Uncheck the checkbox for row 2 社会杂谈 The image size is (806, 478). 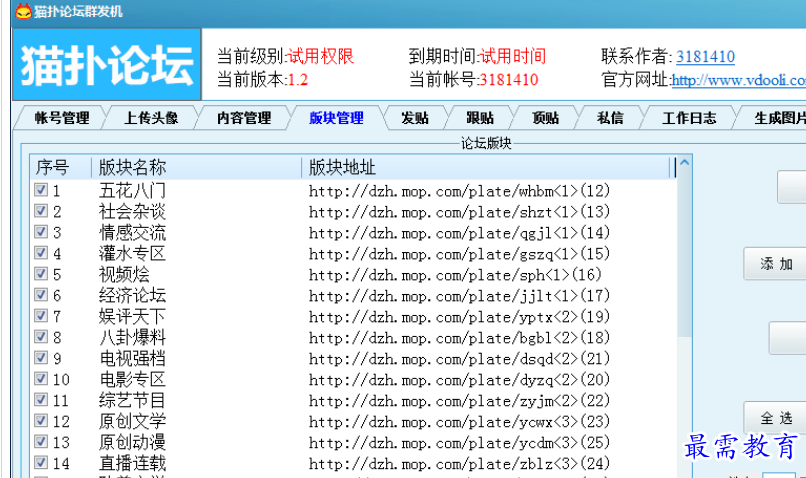(41, 211)
